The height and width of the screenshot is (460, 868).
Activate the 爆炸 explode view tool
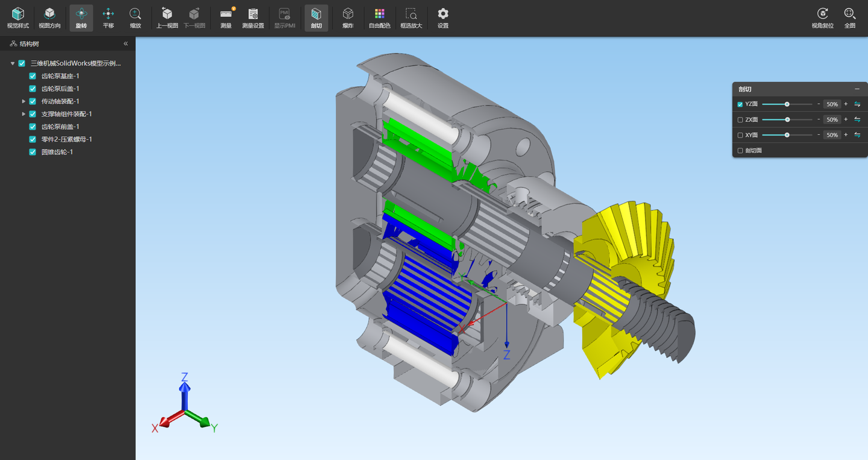point(348,18)
